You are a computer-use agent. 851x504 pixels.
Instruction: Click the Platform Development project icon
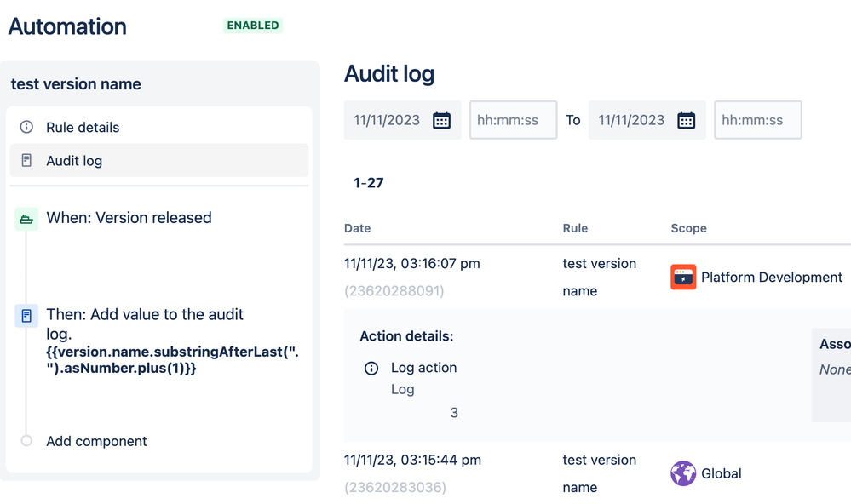tap(683, 278)
